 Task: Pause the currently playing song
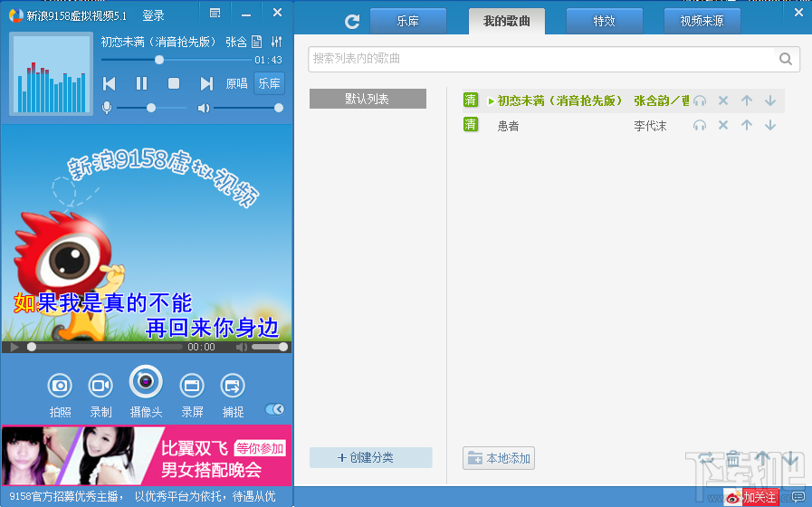pos(141,83)
